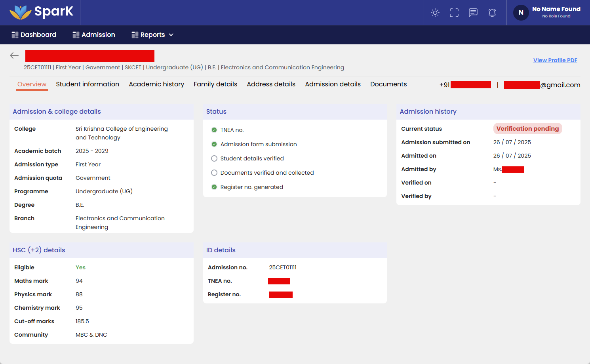
Task: Enter fullscreen mode via the frame icon
Action: 454,13
